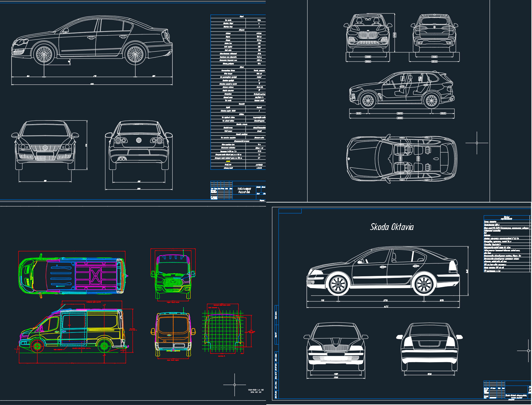The height and width of the screenshot is (405, 532).
Task: Click the 'Skoda Oktavia' title text
Action: pos(392,227)
